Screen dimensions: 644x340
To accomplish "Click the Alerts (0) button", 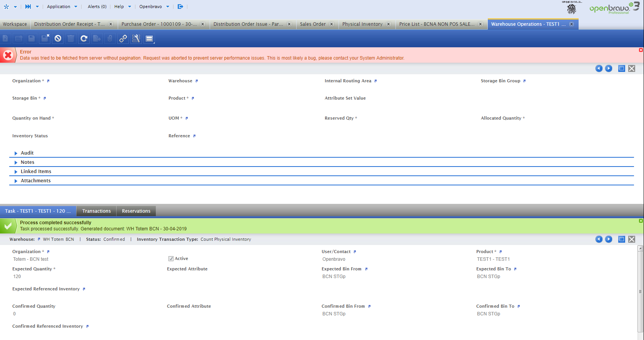I will (97, 7).
